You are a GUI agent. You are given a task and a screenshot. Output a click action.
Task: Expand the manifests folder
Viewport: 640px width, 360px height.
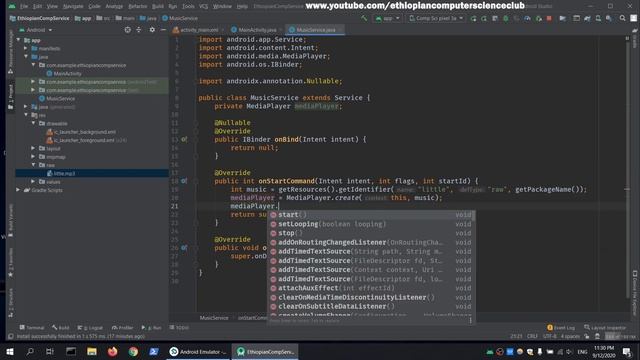point(26,49)
